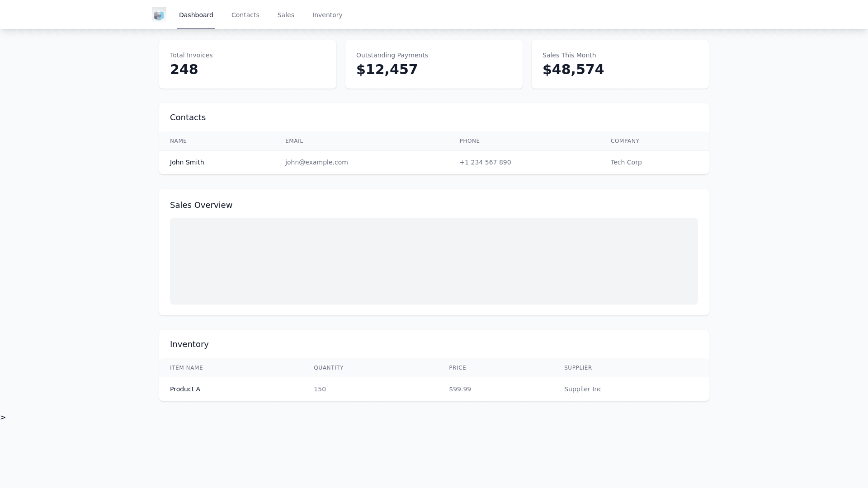868x488 pixels.
Task: Open the Dashboard tab
Action: point(196,15)
